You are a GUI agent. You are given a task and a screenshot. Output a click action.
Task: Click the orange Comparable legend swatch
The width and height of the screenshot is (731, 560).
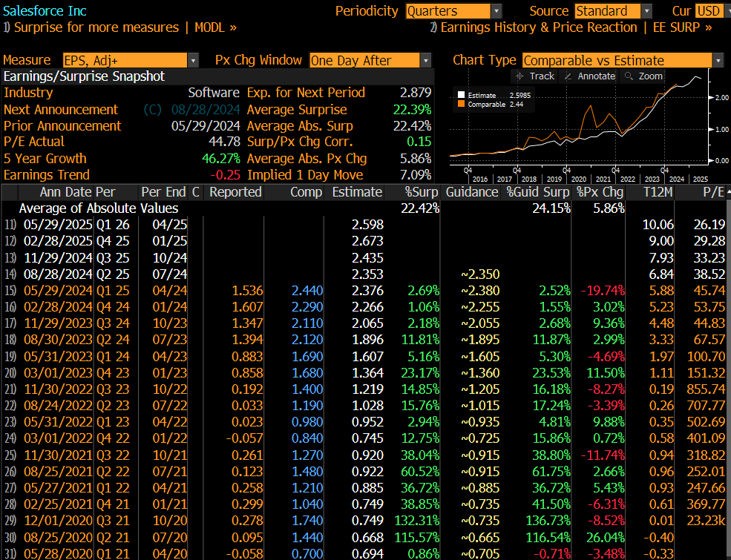[x=462, y=105]
